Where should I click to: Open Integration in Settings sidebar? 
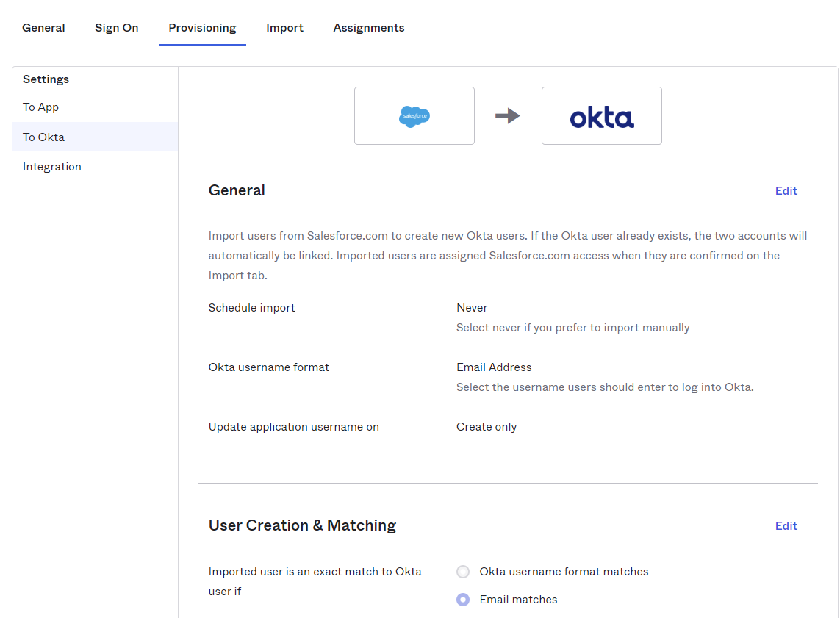51,167
